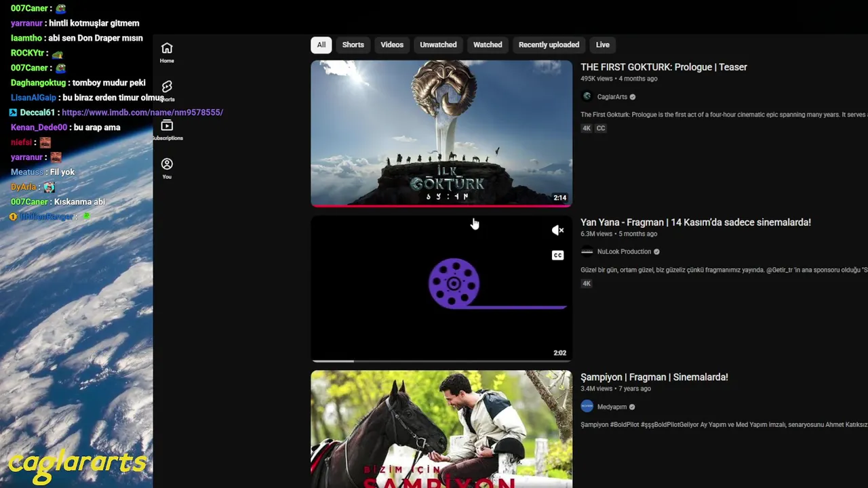Click chat username Daghangoktug
868x488 pixels.
pos(38,83)
